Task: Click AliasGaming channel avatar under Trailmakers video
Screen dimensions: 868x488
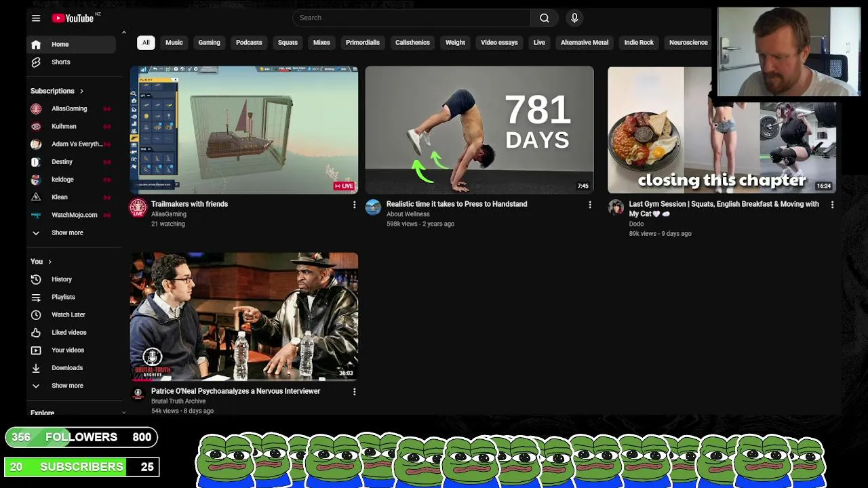Action: tap(138, 208)
